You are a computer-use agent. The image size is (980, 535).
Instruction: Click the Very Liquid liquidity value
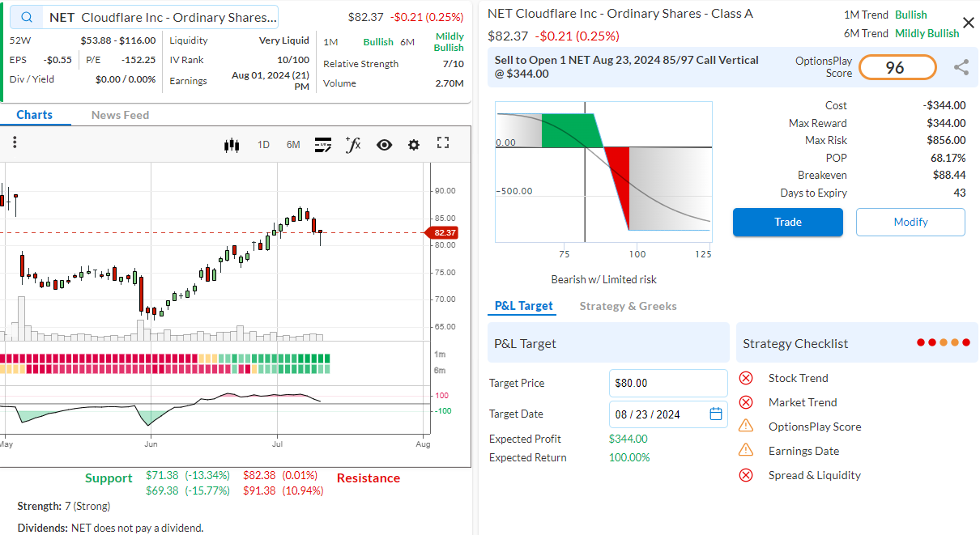[284, 40]
